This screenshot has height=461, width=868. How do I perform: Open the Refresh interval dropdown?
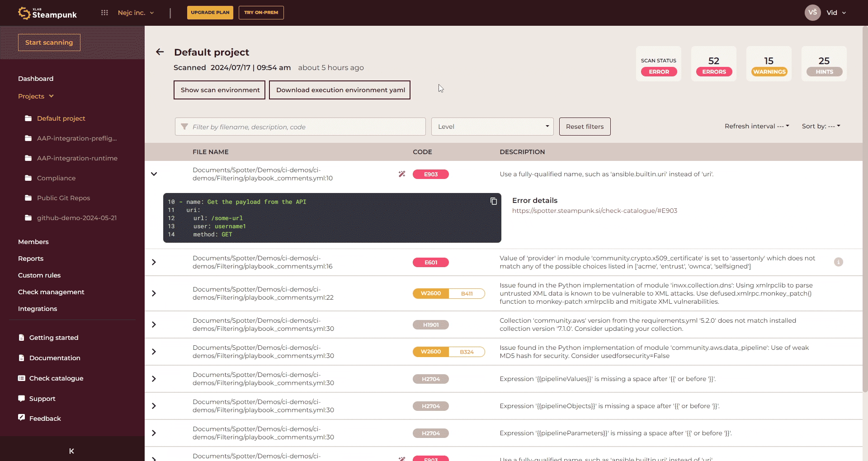(x=756, y=126)
